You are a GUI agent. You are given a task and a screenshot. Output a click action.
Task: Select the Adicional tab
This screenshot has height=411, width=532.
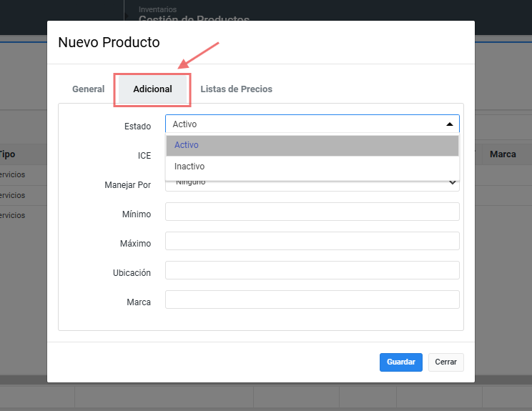[152, 89]
